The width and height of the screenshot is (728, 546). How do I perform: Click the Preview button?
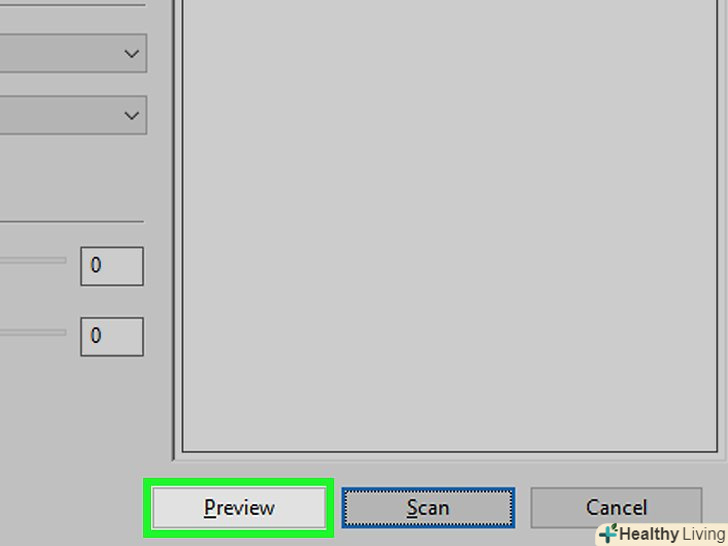[x=239, y=507]
